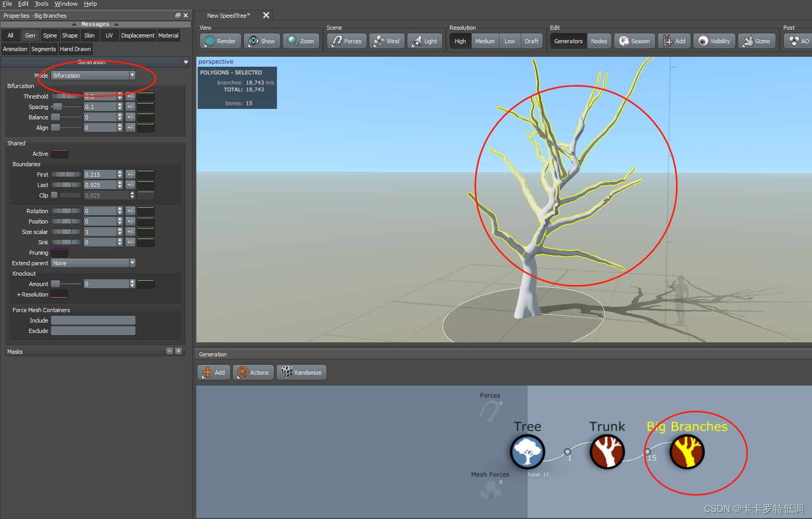
Task: Open the Window menu
Action: click(66, 4)
